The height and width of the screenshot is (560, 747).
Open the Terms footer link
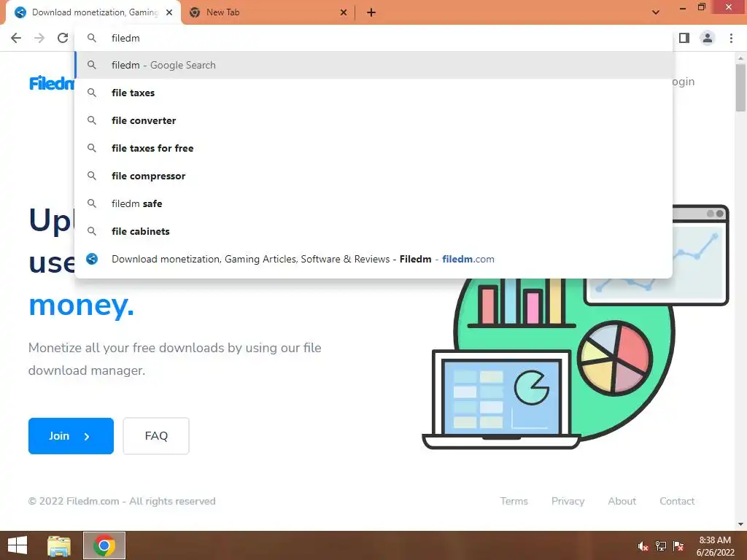[514, 501]
